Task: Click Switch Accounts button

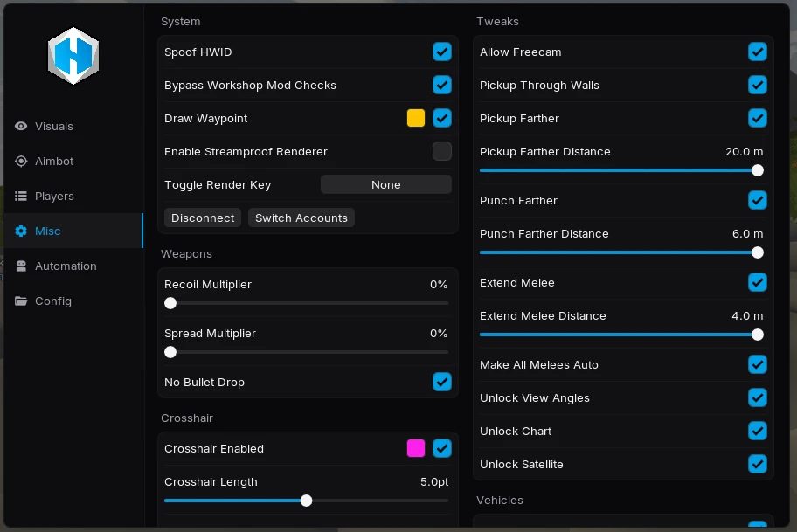Action: [x=301, y=218]
